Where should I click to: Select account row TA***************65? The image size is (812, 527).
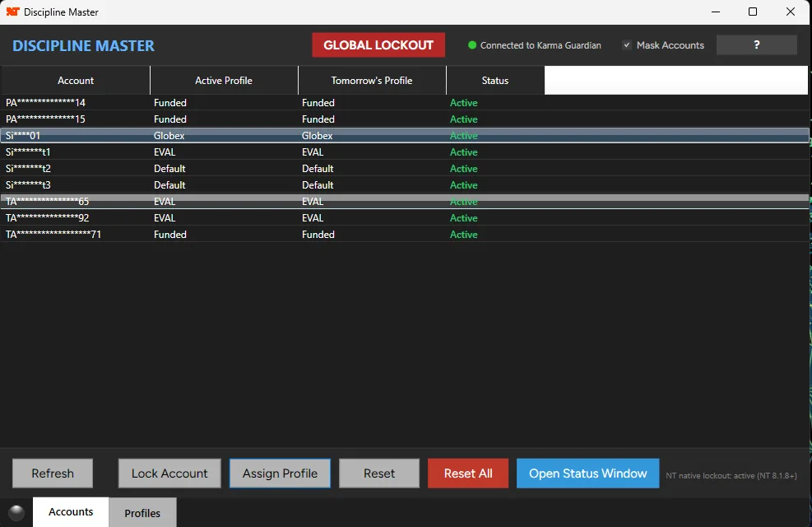pos(405,202)
